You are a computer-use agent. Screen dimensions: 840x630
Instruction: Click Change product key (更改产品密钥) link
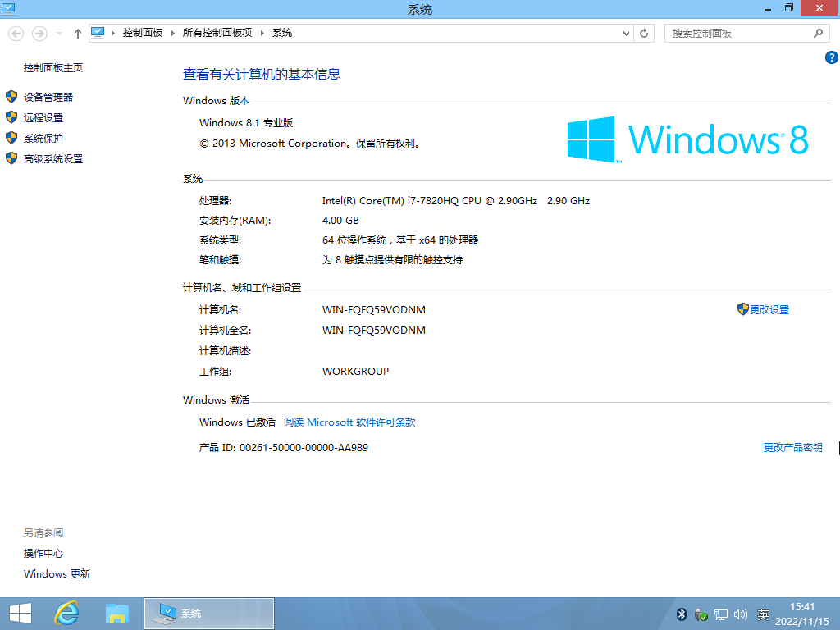[793, 447]
